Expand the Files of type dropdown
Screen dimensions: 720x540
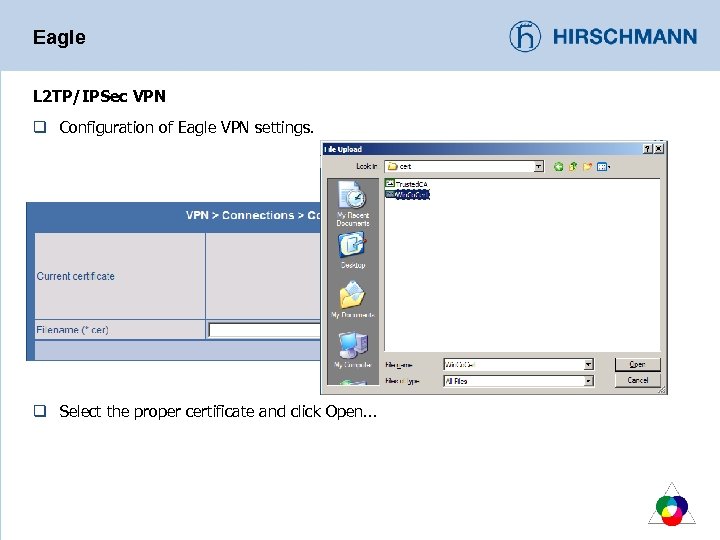[x=588, y=381]
